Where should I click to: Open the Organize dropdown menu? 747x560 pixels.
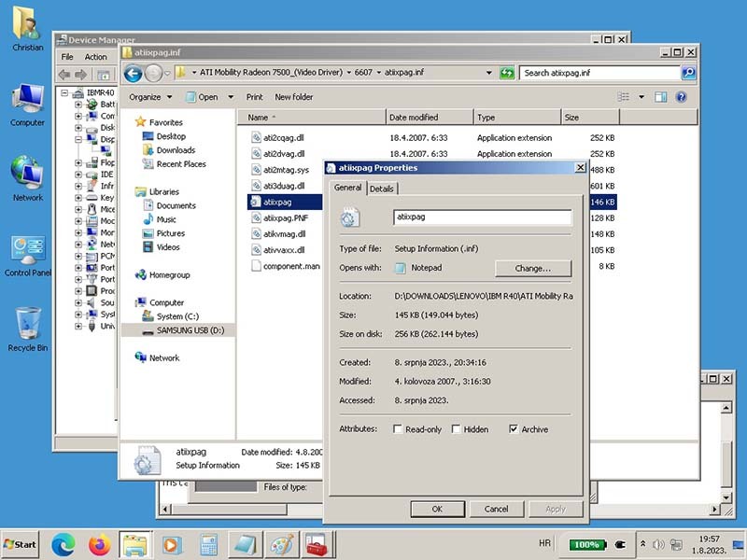pyautogui.click(x=149, y=97)
